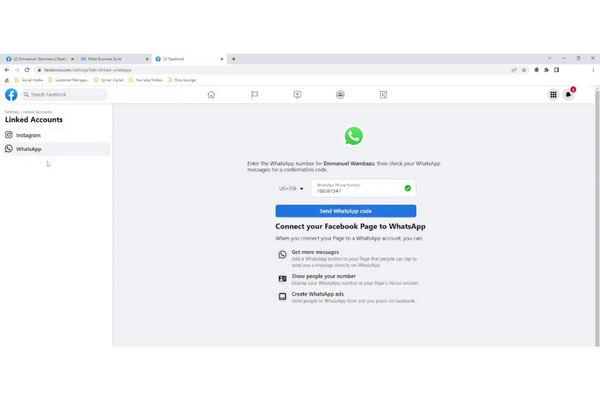This screenshot has width=600, height=400.
Task: Click the Get more messages heading
Action: tap(315, 252)
